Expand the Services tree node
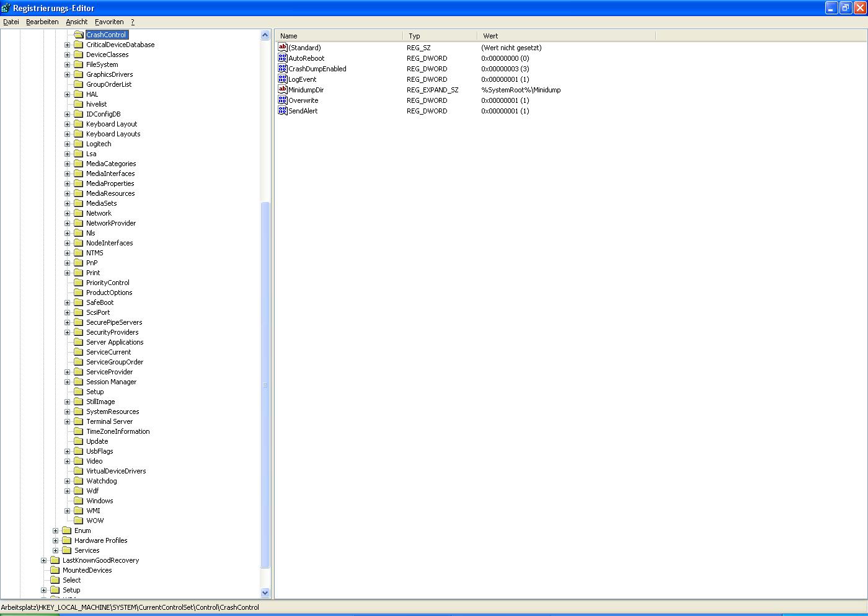This screenshot has width=868, height=616. tap(56, 550)
